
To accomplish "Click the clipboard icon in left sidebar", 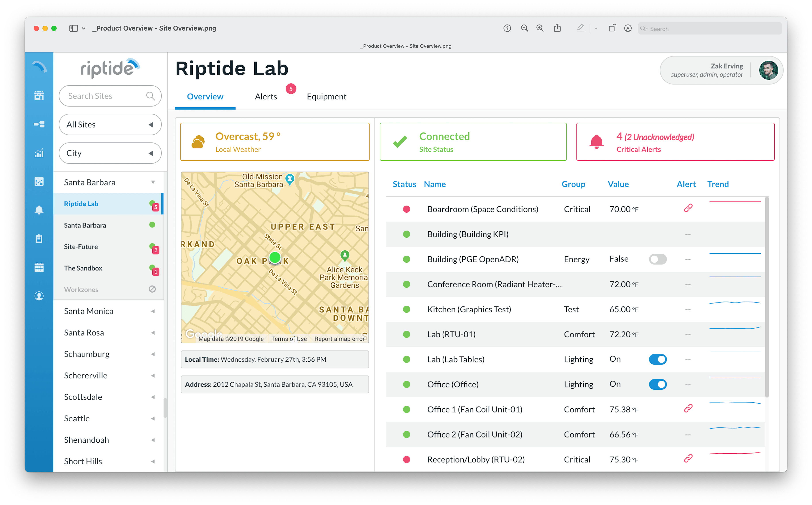I will click(x=39, y=239).
